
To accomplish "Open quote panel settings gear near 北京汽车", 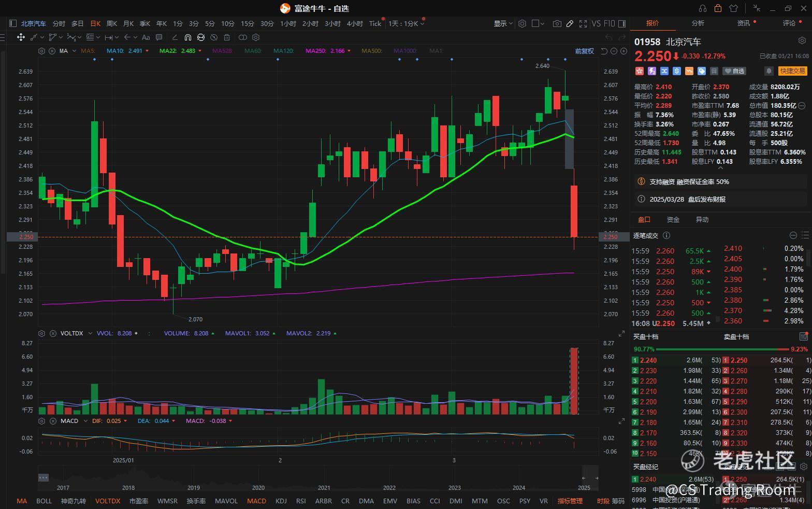I will pos(802,40).
